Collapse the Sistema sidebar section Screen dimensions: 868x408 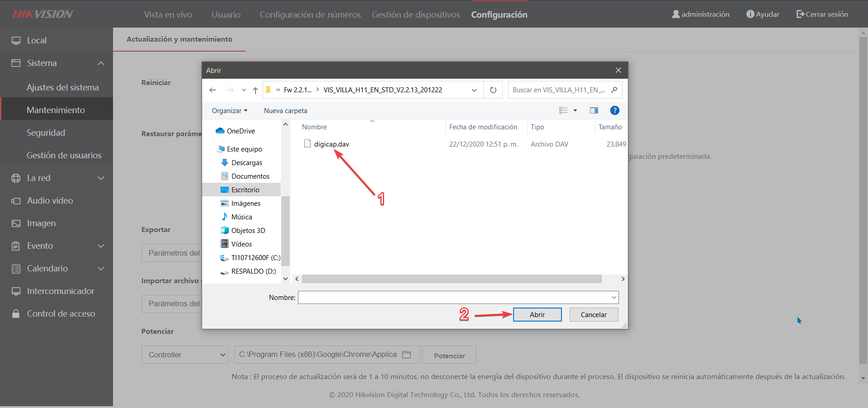101,63
